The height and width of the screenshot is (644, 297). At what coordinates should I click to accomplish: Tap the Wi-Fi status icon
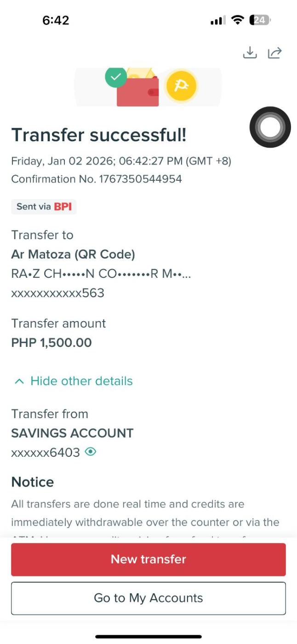coord(238,20)
